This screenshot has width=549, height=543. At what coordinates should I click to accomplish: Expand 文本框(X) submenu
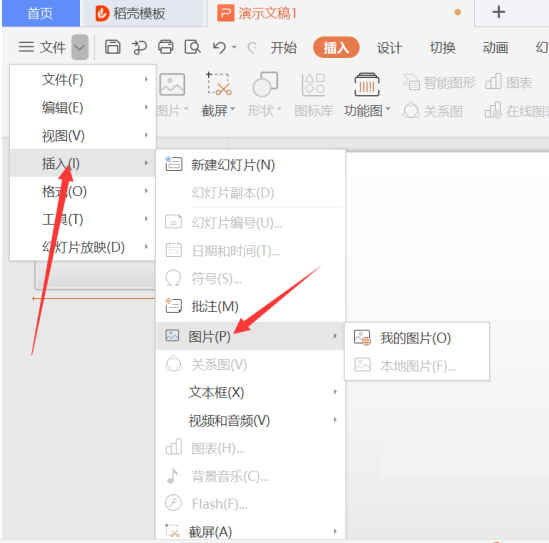click(x=251, y=392)
